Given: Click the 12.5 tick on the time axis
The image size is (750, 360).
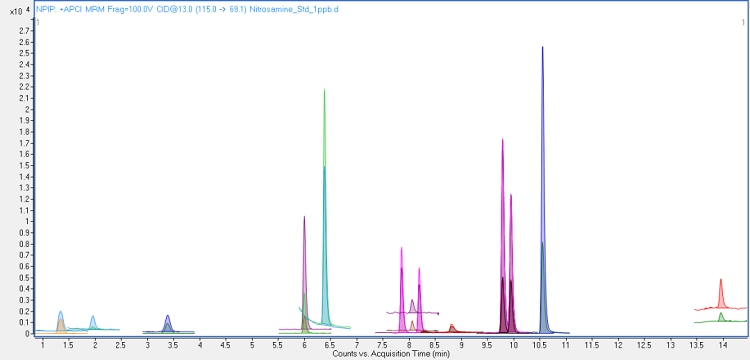Looking at the screenshot, I should pos(644,345).
